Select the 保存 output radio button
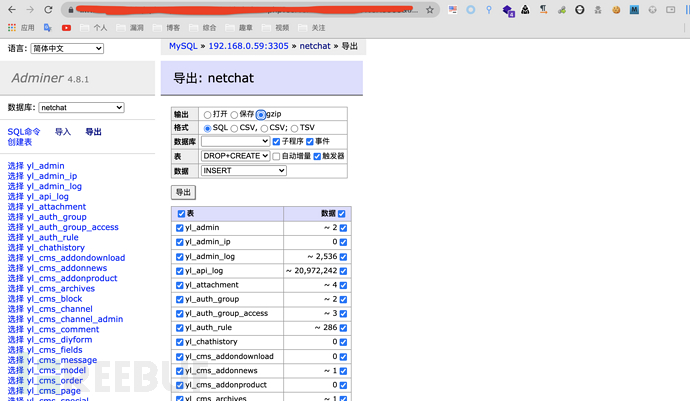This screenshot has width=690, height=401. pyautogui.click(x=234, y=115)
